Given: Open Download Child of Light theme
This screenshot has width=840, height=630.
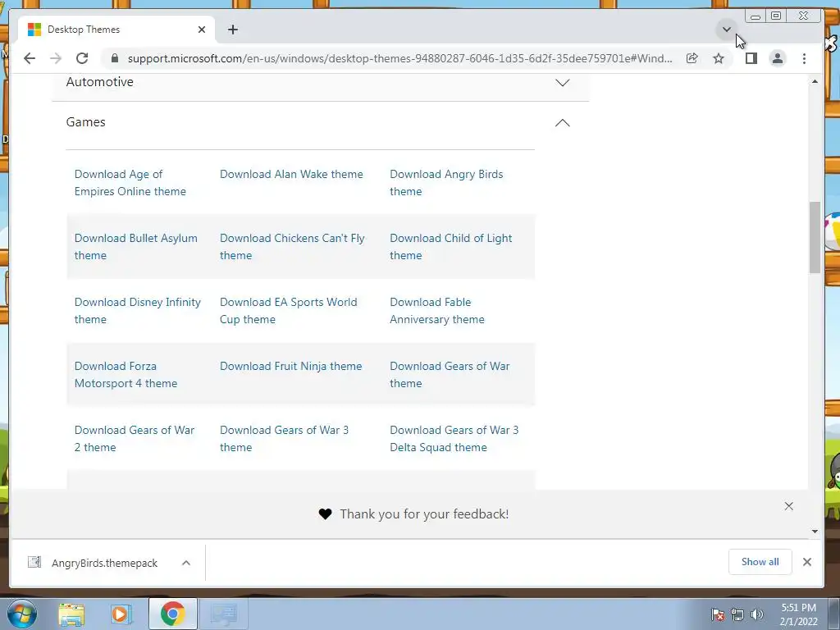Looking at the screenshot, I should [x=451, y=246].
